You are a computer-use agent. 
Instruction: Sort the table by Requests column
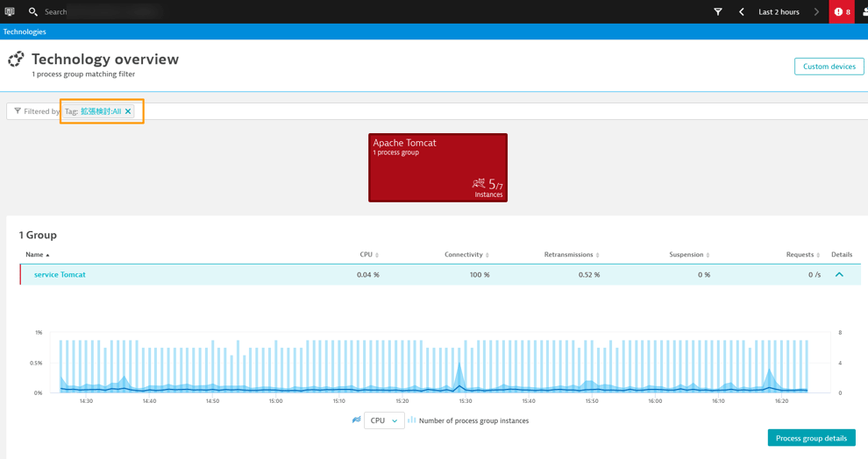[802, 254]
